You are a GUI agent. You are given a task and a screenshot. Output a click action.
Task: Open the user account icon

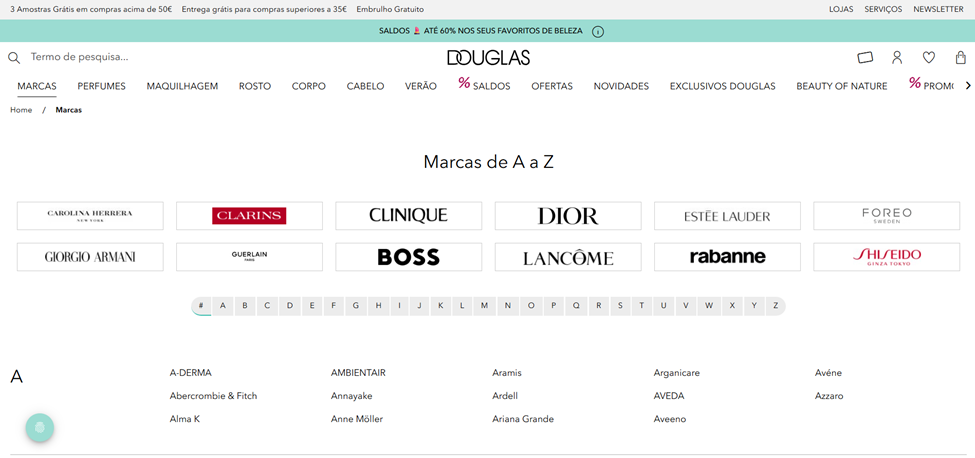point(897,58)
